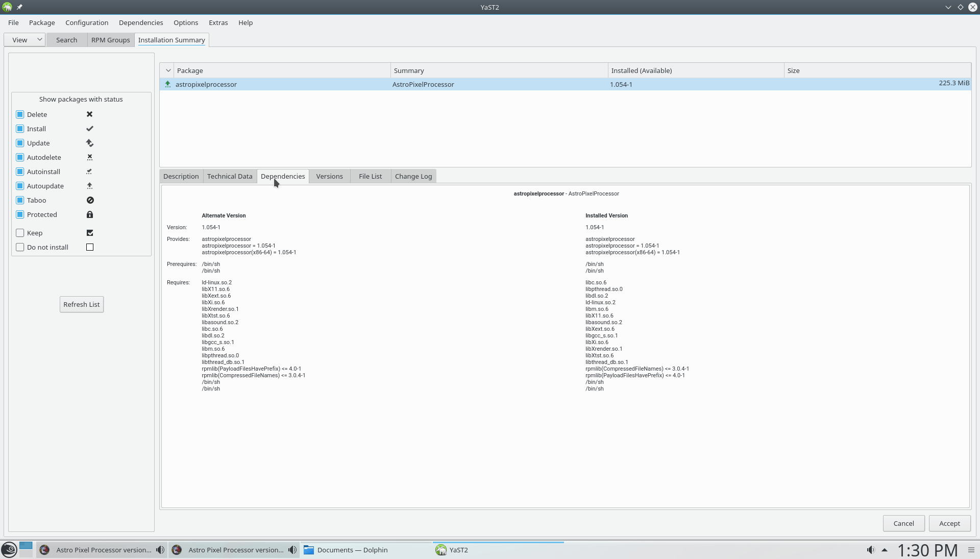
Task: Click the Keep status icon
Action: [x=90, y=233]
